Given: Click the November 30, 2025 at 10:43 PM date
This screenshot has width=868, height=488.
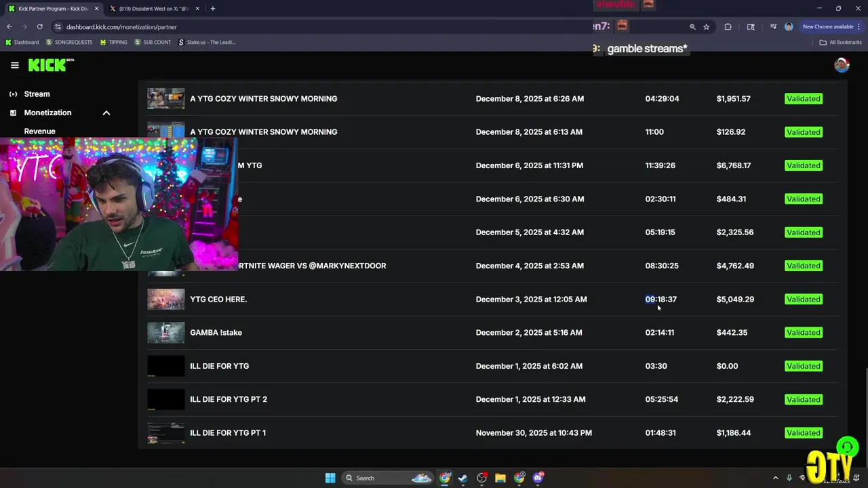Looking at the screenshot, I should point(534,432).
